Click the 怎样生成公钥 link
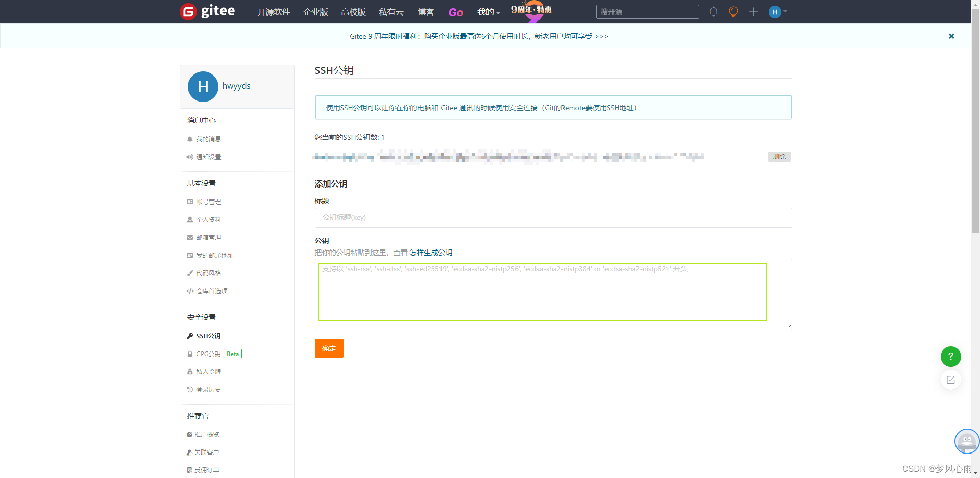Viewport: 980px width, 478px height. tap(431, 253)
